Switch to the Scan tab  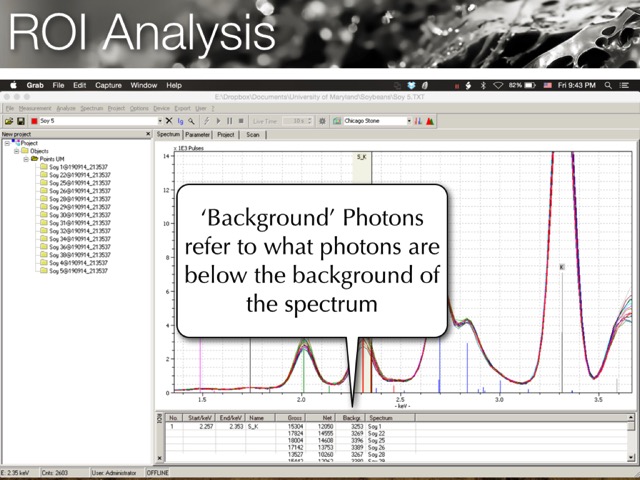click(253, 134)
